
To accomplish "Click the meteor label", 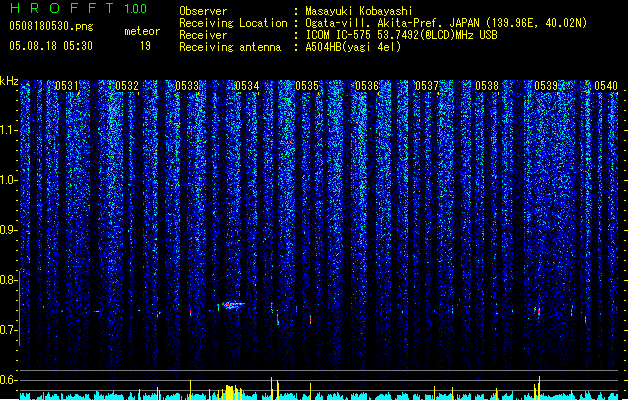I will click(x=142, y=31).
